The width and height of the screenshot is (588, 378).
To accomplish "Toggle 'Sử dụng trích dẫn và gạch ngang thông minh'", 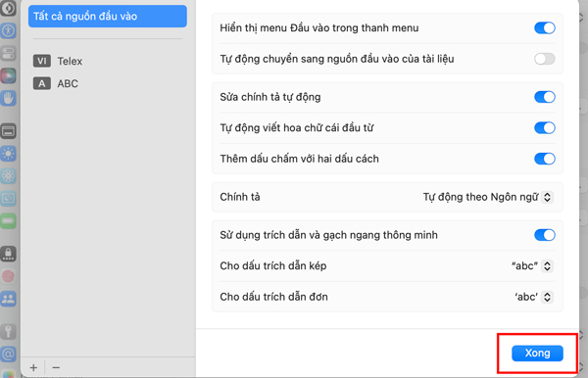I will coord(545,235).
